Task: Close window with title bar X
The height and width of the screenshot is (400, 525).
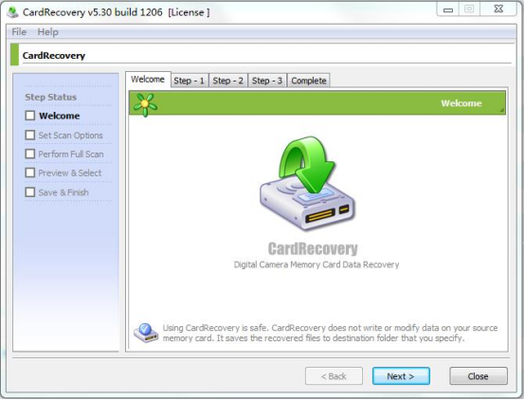Action: (x=498, y=9)
